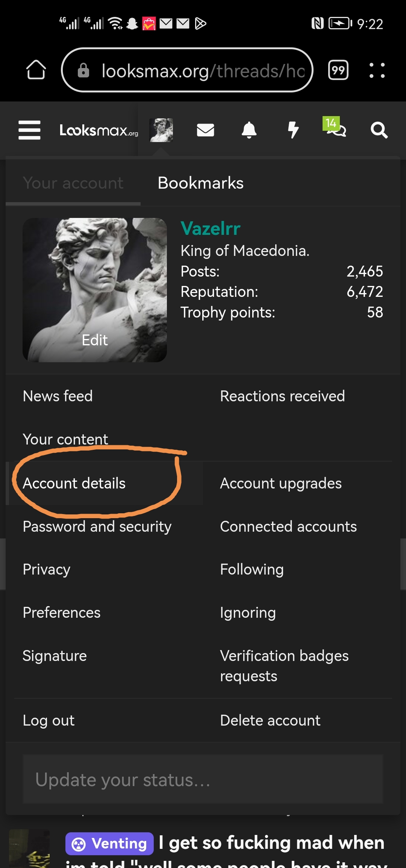This screenshot has width=406, height=868.
Task: Switch to the Your account tab
Action: point(73,183)
